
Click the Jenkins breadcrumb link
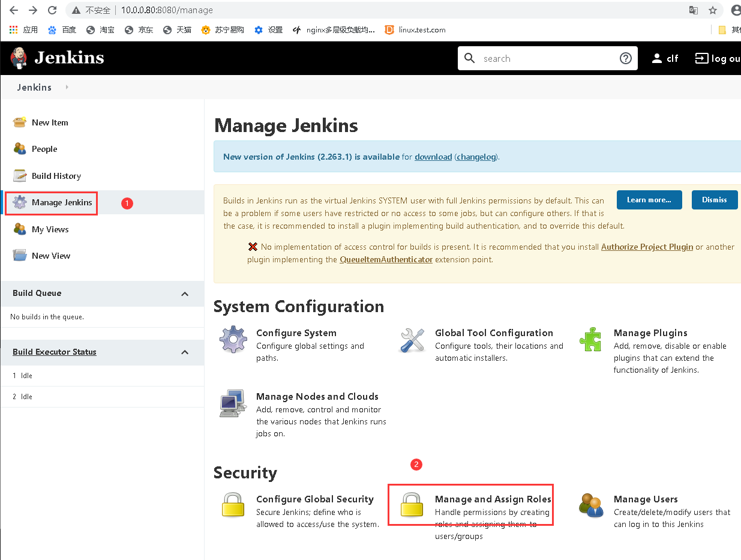[34, 87]
